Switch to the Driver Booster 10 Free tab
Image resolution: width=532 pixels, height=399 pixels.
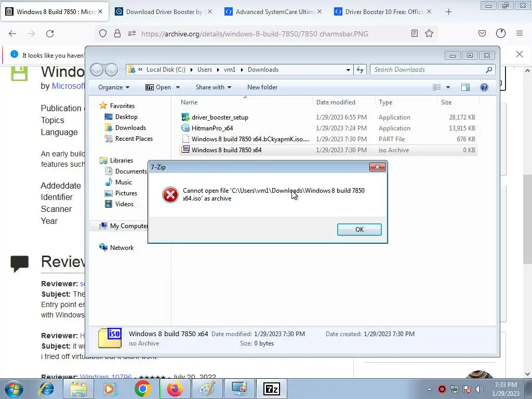point(382,12)
